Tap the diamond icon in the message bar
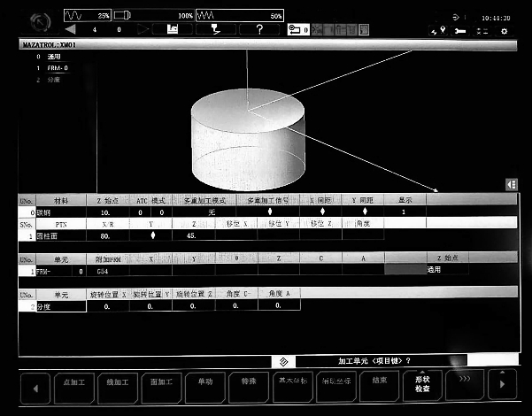 [x=283, y=362]
